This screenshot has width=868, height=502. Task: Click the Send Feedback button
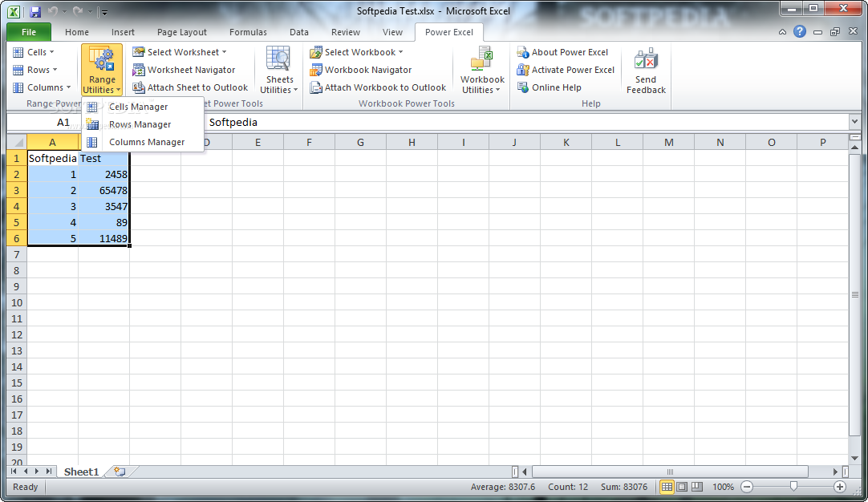tap(646, 70)
